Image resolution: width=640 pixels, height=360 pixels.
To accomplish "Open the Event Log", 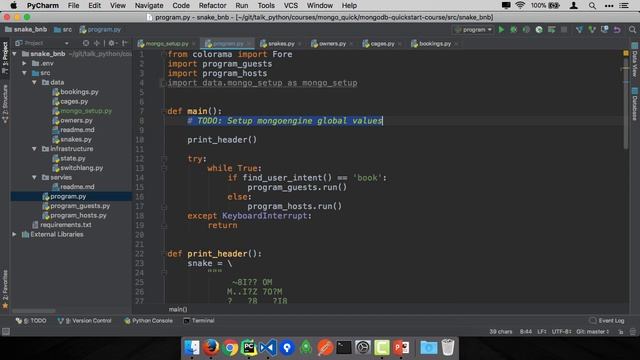I will coord(607,321).
